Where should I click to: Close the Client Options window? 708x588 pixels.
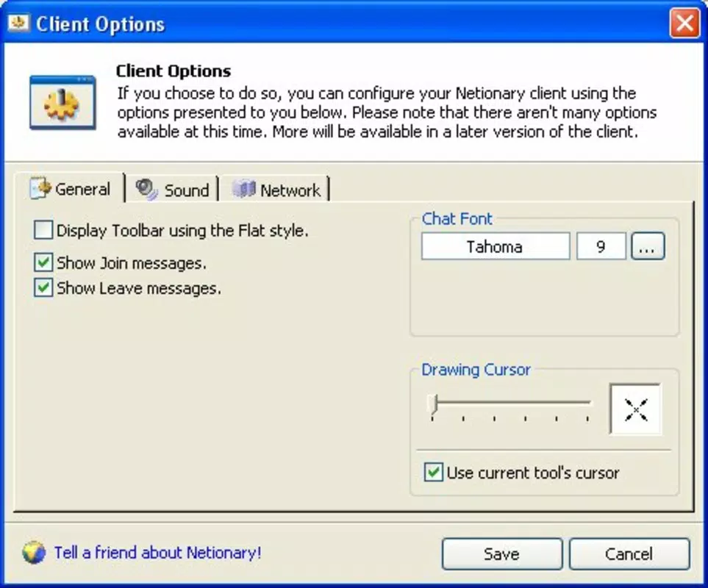[x=684, y=23]
